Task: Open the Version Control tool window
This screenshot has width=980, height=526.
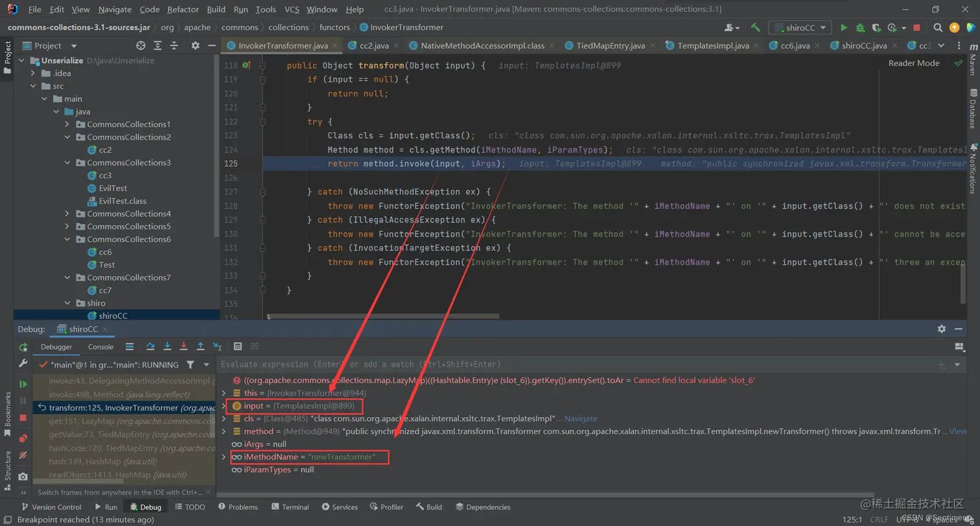Action: click(51, 507)
